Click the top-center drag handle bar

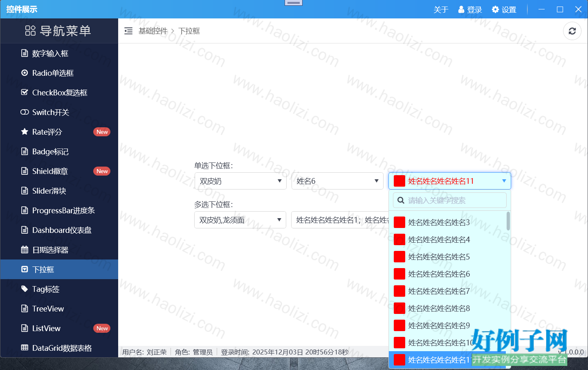(x=294, y=3)
